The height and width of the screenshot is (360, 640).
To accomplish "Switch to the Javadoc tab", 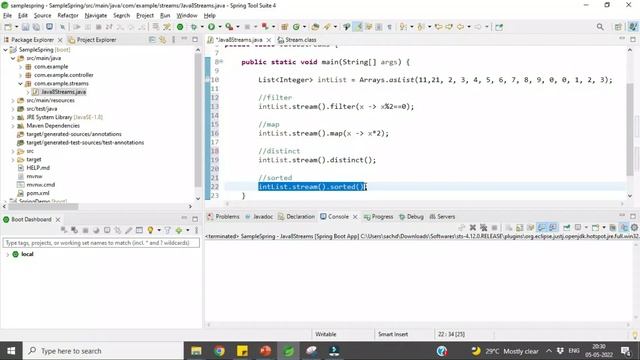I will 259,217.
